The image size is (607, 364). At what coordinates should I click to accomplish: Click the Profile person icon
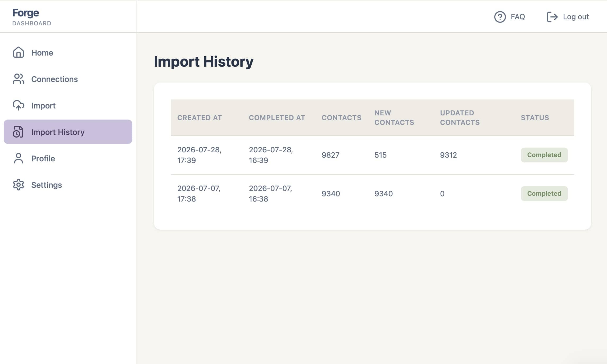18,158
